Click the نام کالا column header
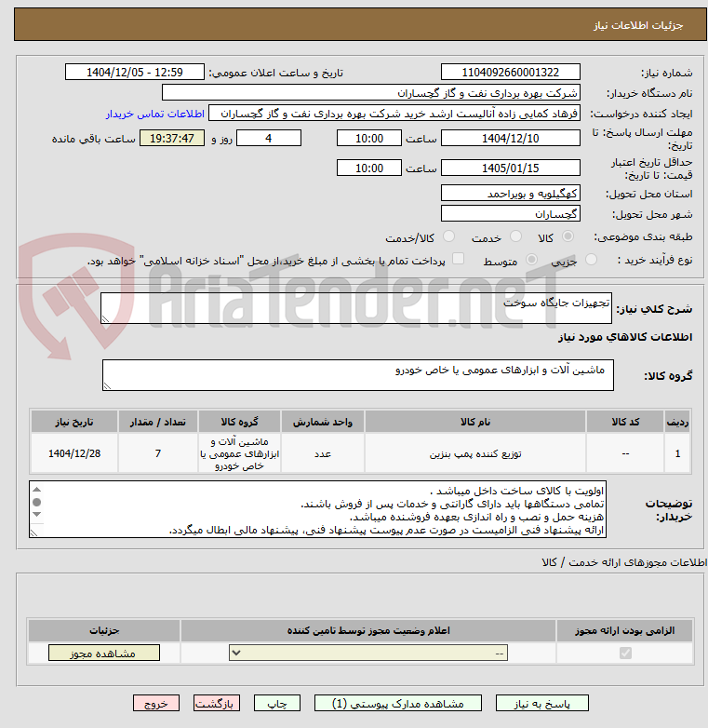The width and height of the screenshot is (708, 728). (x=475, y=422)
